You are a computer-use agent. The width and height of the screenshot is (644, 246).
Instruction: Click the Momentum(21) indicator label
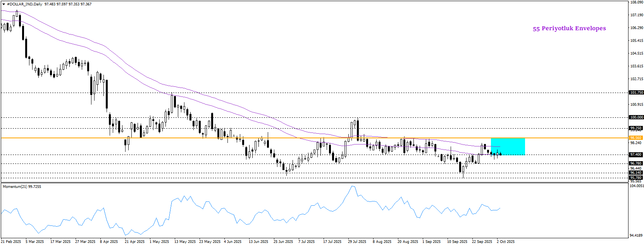click(22, 187)
